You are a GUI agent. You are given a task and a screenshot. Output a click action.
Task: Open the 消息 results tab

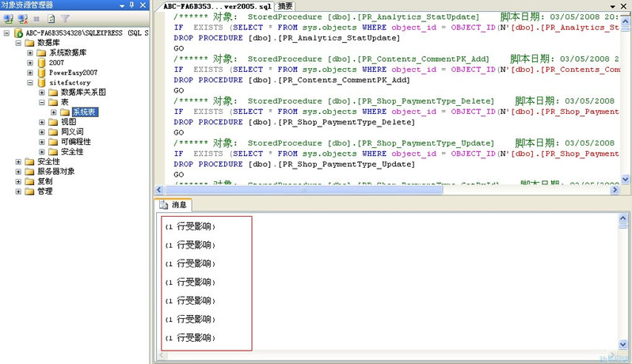click(174, 204)
